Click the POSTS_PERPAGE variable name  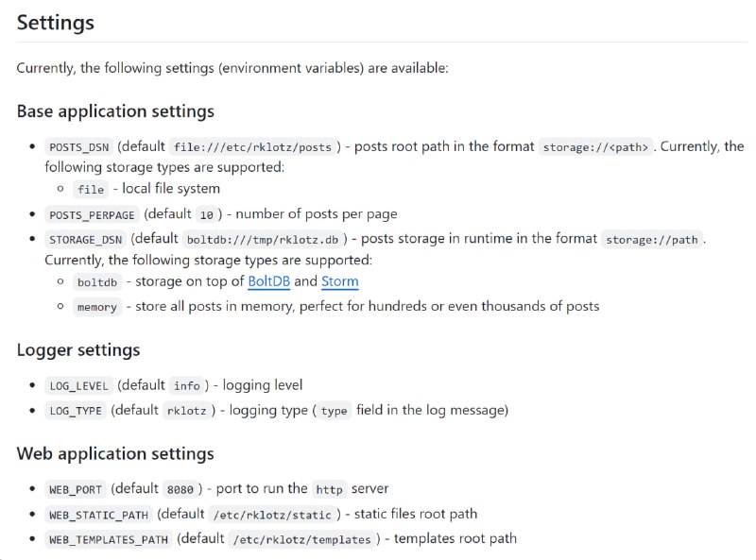92,215
